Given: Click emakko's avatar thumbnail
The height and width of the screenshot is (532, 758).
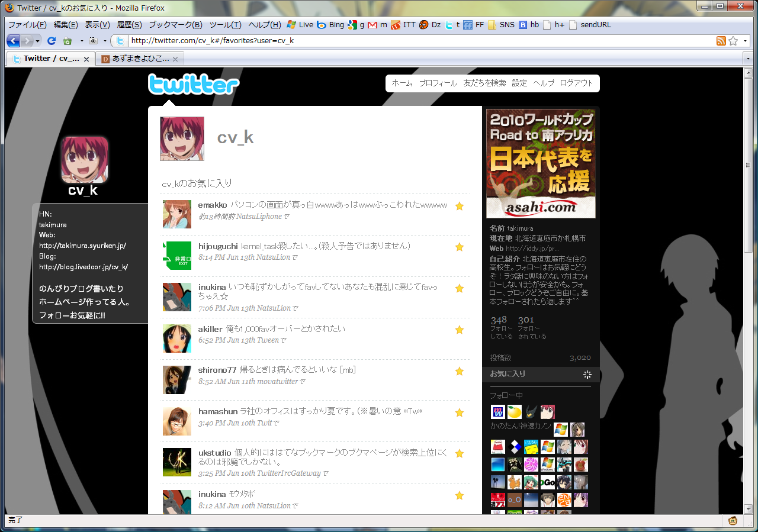Looking at the screenshot, I should click(177, 214).
